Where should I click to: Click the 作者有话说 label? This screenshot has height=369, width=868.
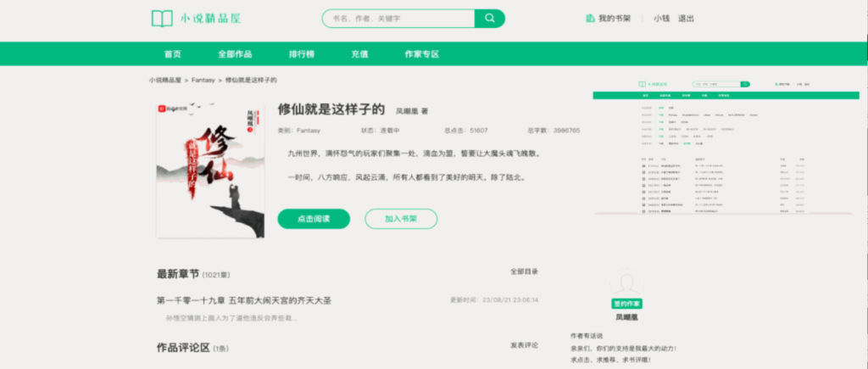click(587, 336)
